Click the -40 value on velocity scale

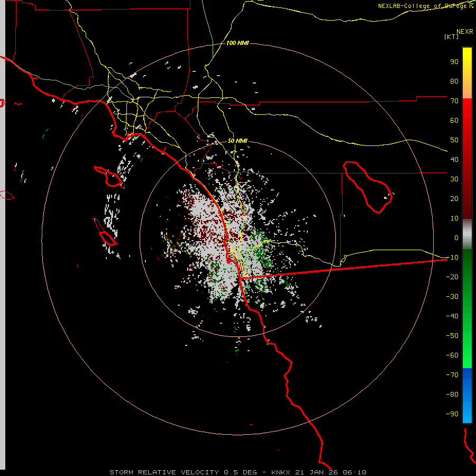tap(452, 316)
